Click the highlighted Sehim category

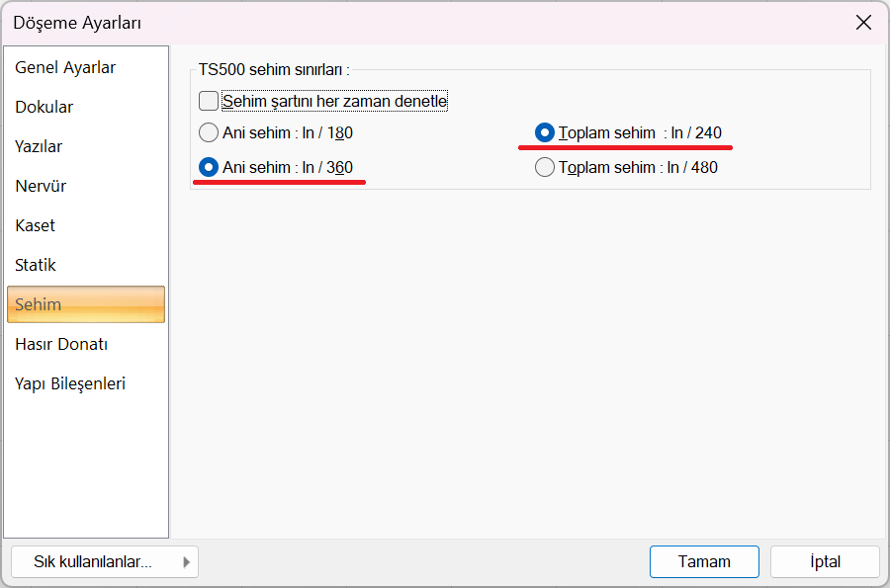pos(86,304)
